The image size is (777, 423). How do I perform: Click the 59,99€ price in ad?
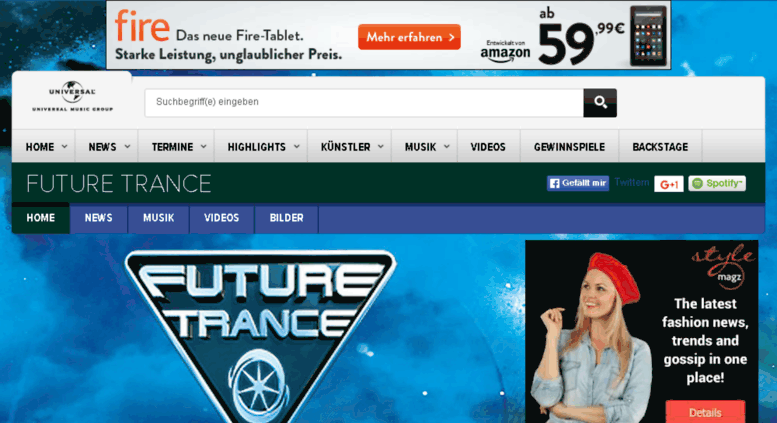point(581,42)
